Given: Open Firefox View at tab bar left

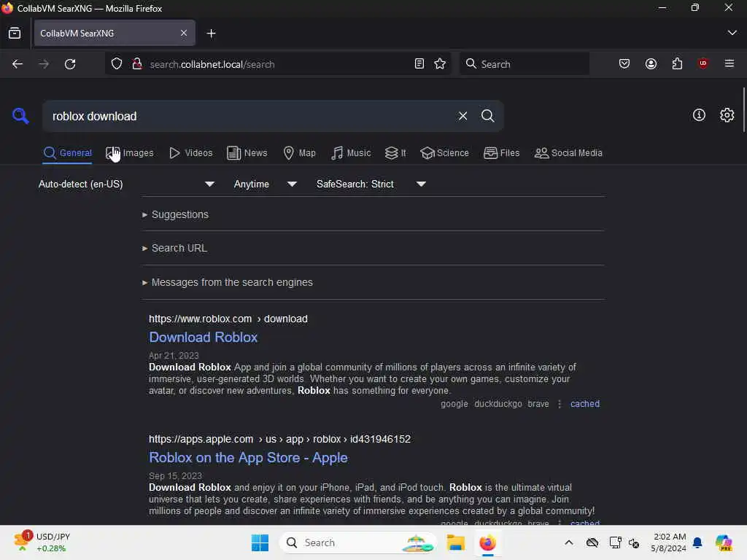Looking at the screenshot, I should pos(15,34).
